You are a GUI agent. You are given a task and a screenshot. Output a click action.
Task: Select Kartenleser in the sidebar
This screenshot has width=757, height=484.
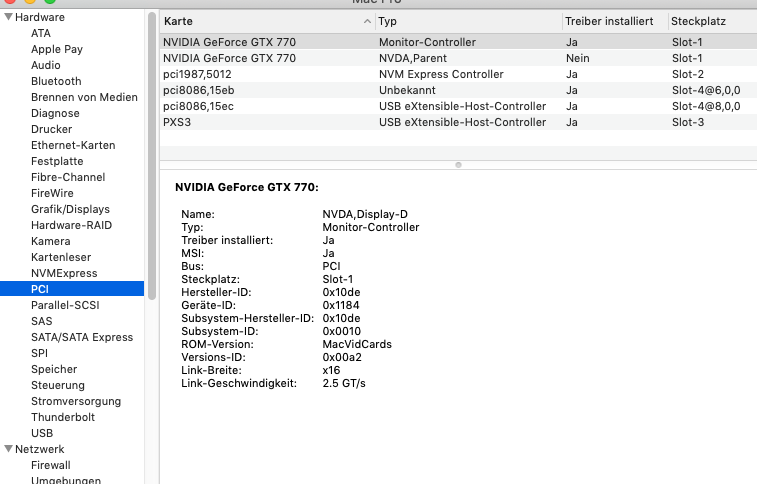[61, 257]
